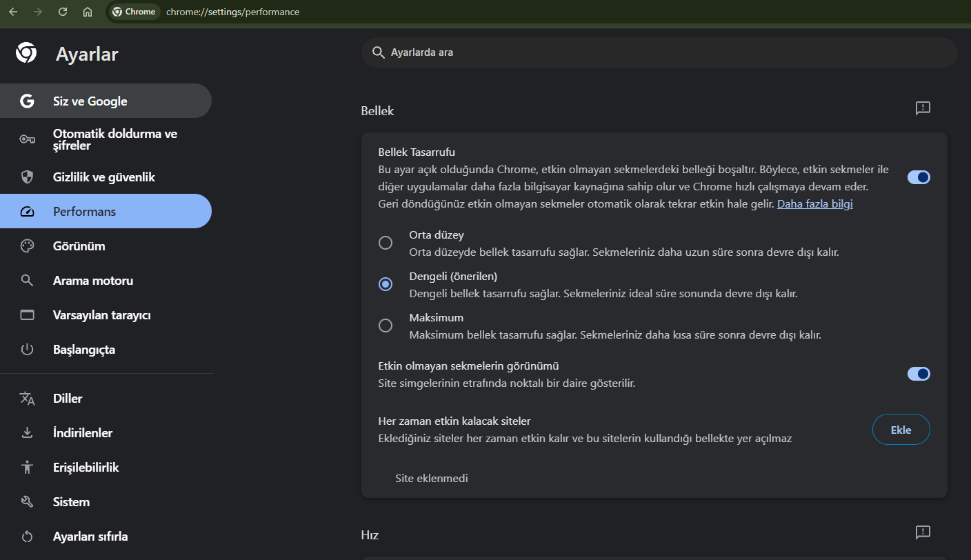This screenshot has height=560, width=971.
Task: Send feedback for the Hız section
Action: (923, 532)
